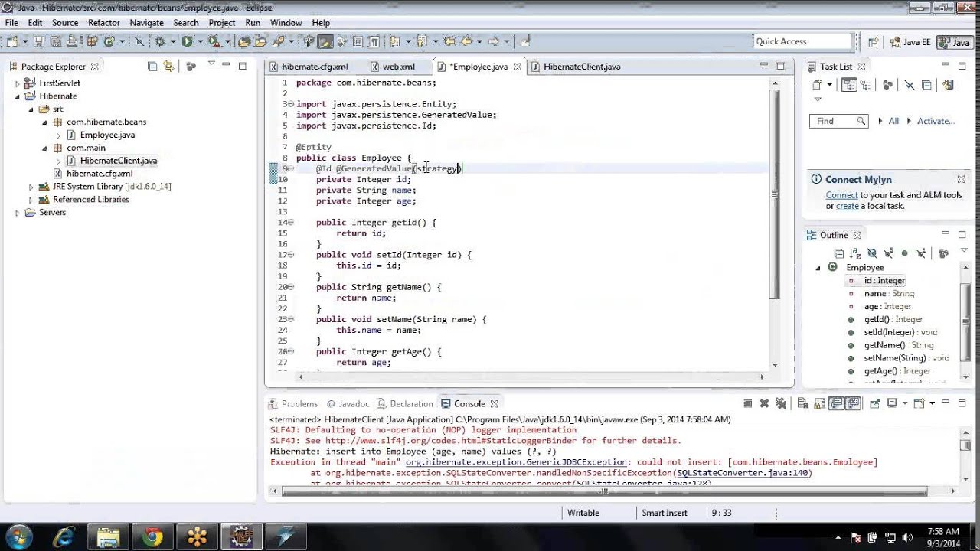Open New Task dropdown arrow in Task List
This screenshot has height=551, width=980.
[x=828, y=85]
